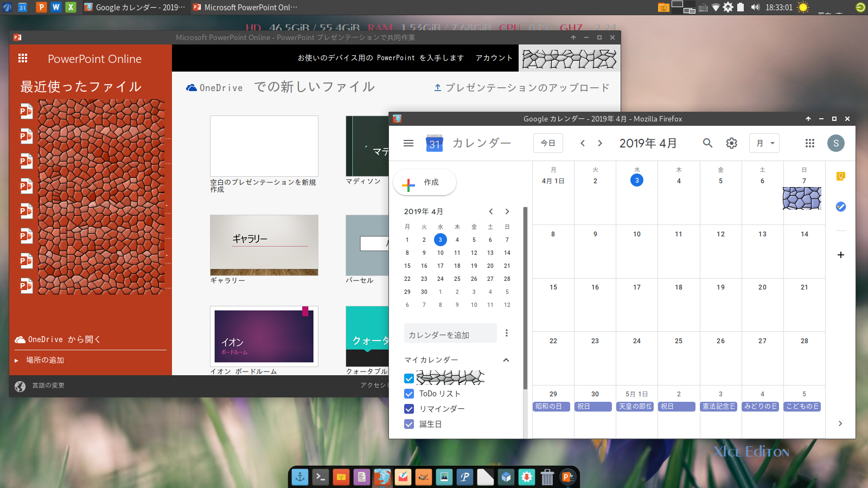Open the こどもの日 holiday event
Screen dimensions: 868x488
point(803,407)
